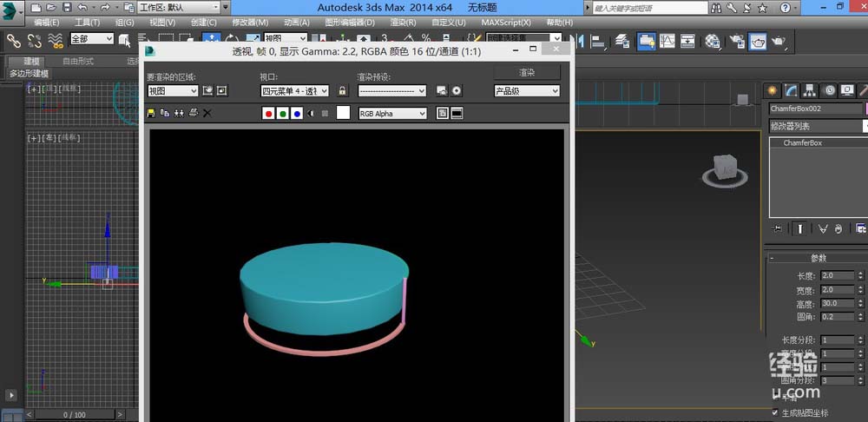Create a new scene from quick access toolbar
Image resolution: width=868 pixels, height=422 pixels.
(x=36, y=8)
